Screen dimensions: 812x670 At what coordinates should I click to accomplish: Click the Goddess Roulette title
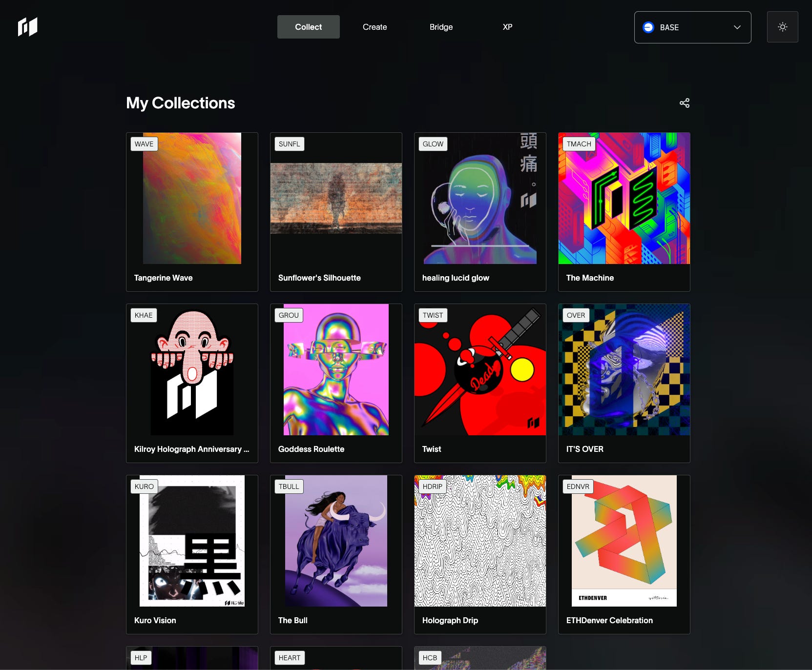click(x=311, y=449)
